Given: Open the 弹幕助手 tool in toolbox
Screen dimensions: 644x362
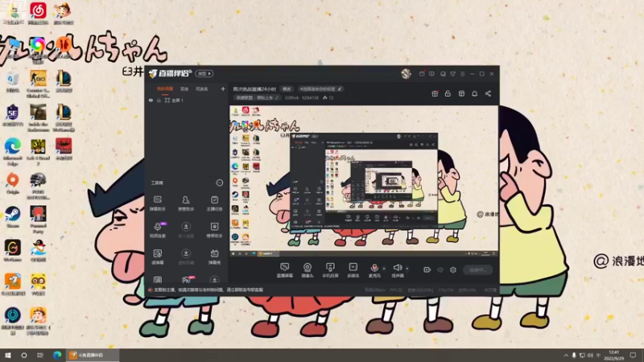Looking at the screenshot, I should pos(157,204).
